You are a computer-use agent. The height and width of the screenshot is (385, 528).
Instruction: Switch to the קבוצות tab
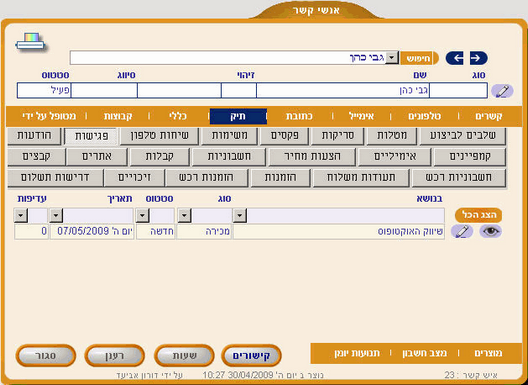[118, 116]
